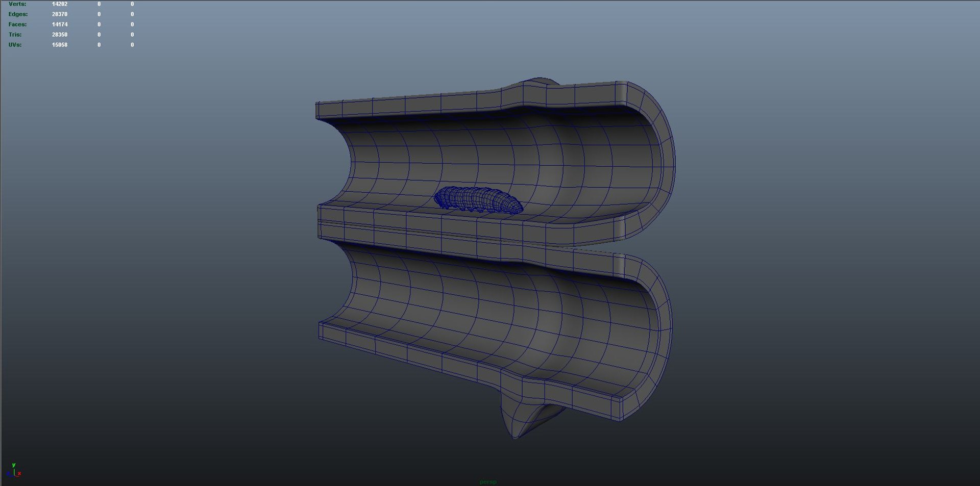Click the Tris count 28350

(x=60, y=35)
